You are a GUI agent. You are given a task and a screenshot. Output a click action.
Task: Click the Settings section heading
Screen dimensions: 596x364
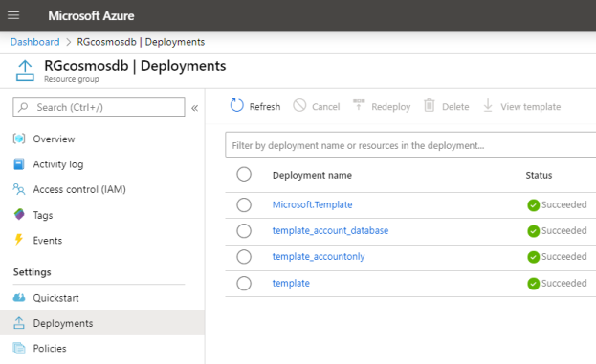(32, 272)
